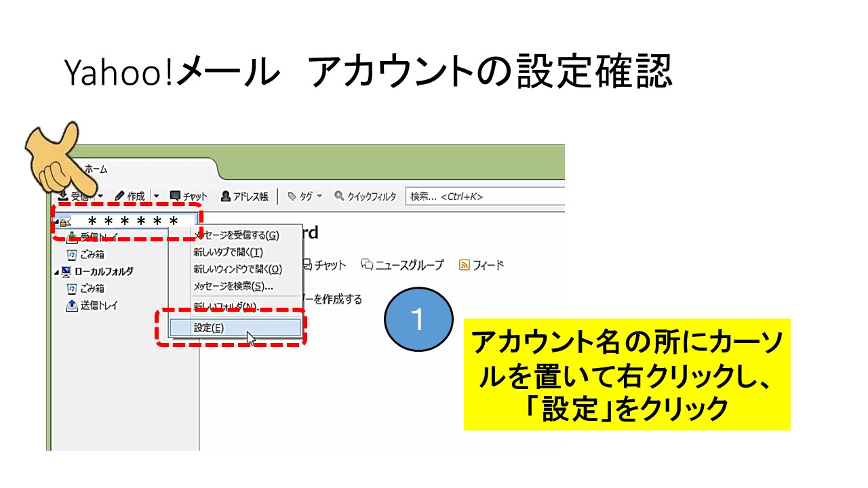Choose 新しいフォルダ(N) menu entry
The image size is (868, 488).
pyautogui.click(x=236, y=306)
